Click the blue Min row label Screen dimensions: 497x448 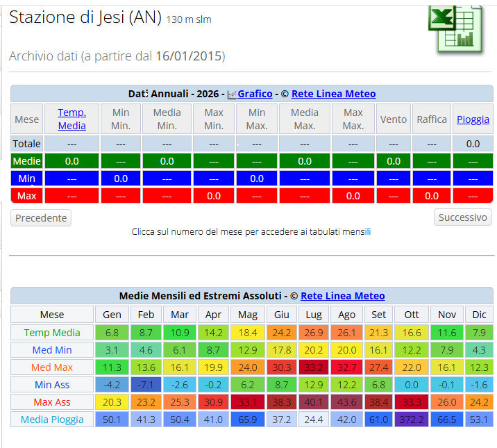pos(26,179)
